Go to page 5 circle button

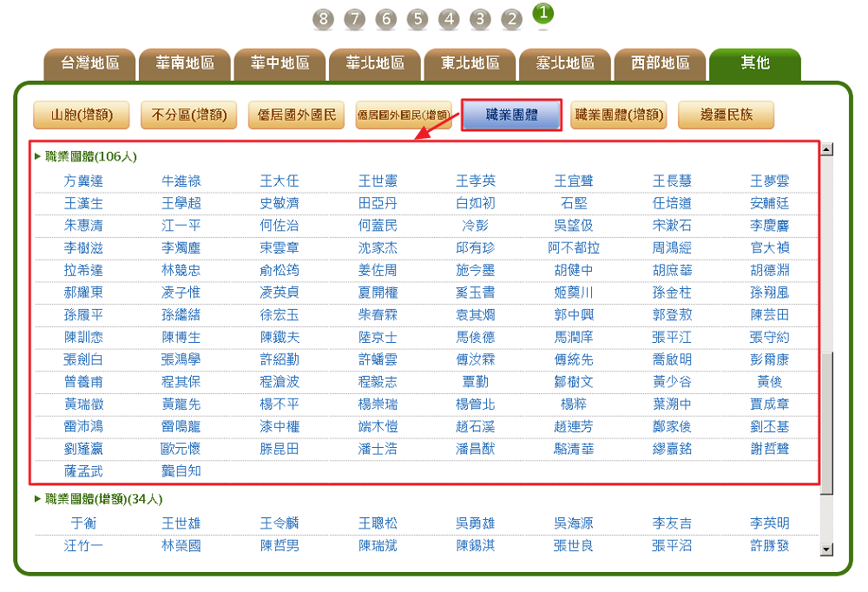click(418, 18)
